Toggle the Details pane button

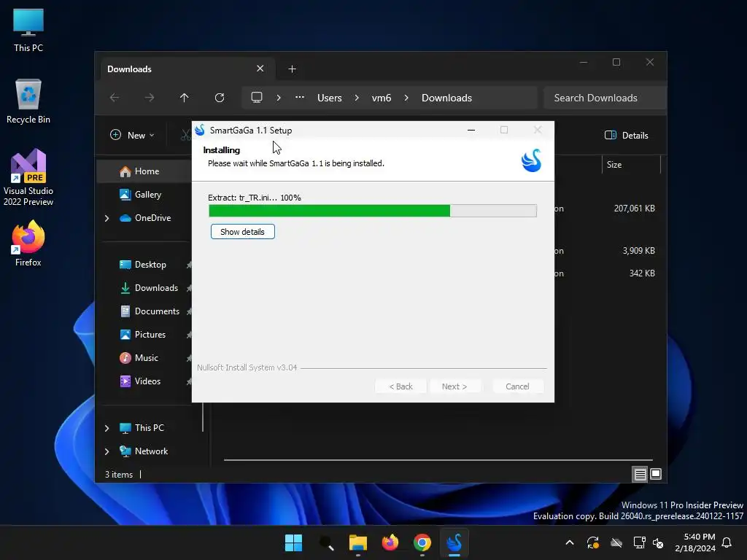pyautogui.click(x=627, y=135)
